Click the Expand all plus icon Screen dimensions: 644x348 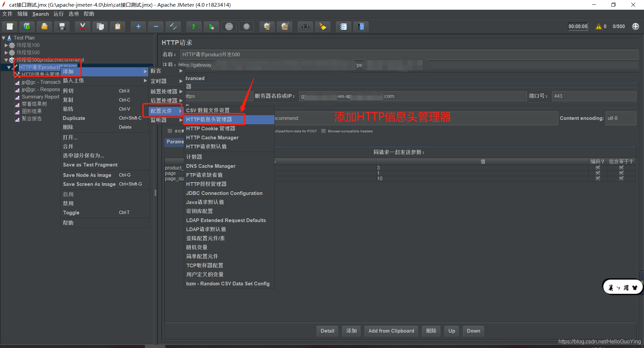coord(138,26)
